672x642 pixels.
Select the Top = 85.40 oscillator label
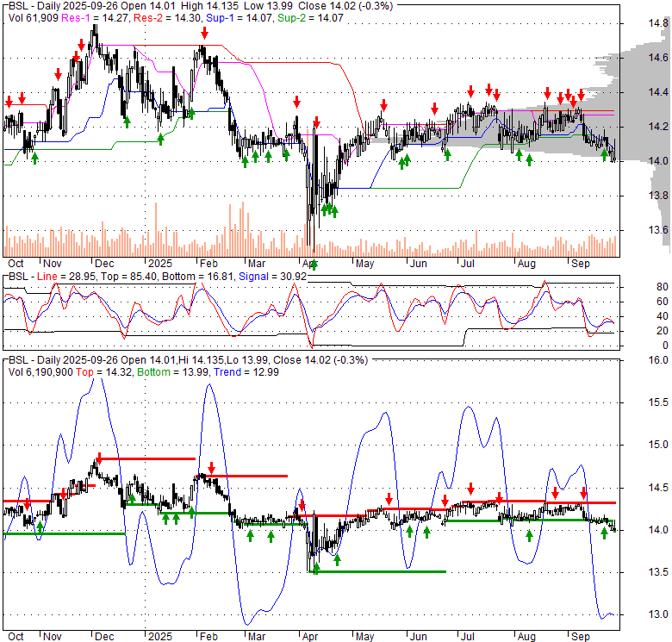point(128,277)
